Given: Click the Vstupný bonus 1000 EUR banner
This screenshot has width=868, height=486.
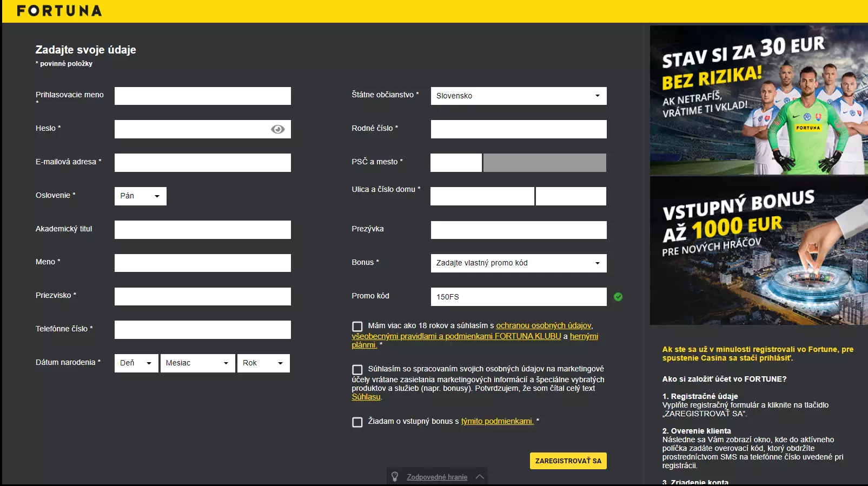Looking at the screenshot, I should click(758, 251).
